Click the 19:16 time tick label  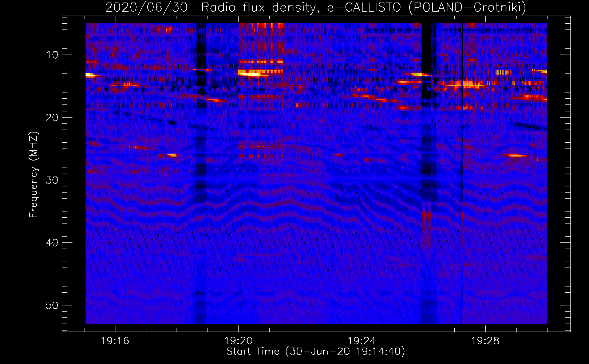[115, 341]
